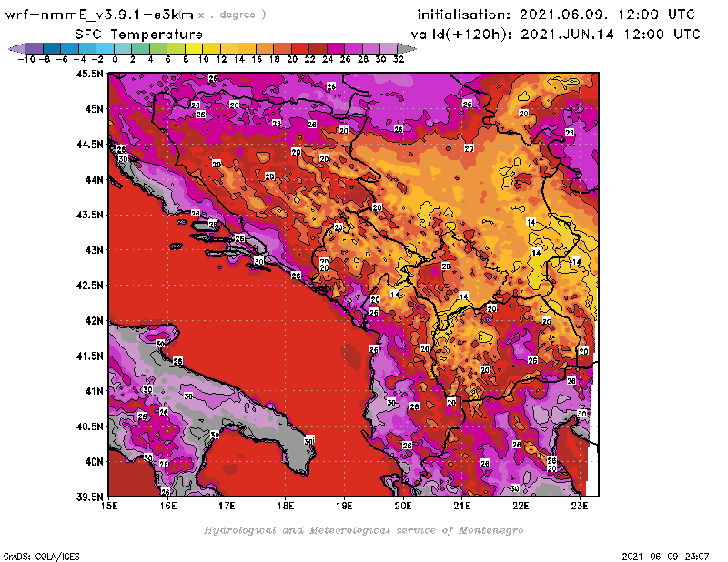Click the '23E' longitude label
The height and width of the screenshot is (562, 728).
pyautogui.click(x=580, y=506)
